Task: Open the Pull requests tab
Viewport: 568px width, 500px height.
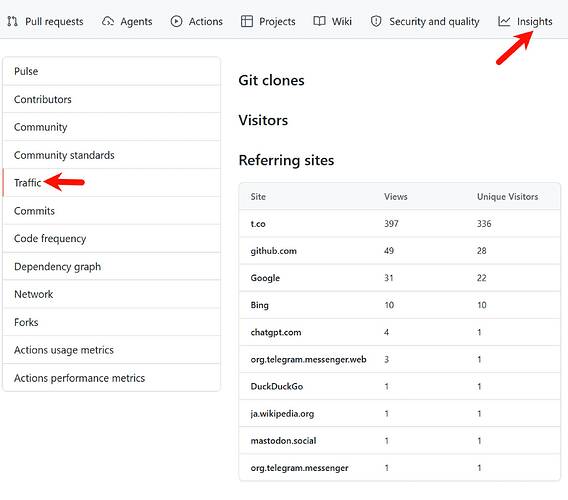Action: (46, 21)
